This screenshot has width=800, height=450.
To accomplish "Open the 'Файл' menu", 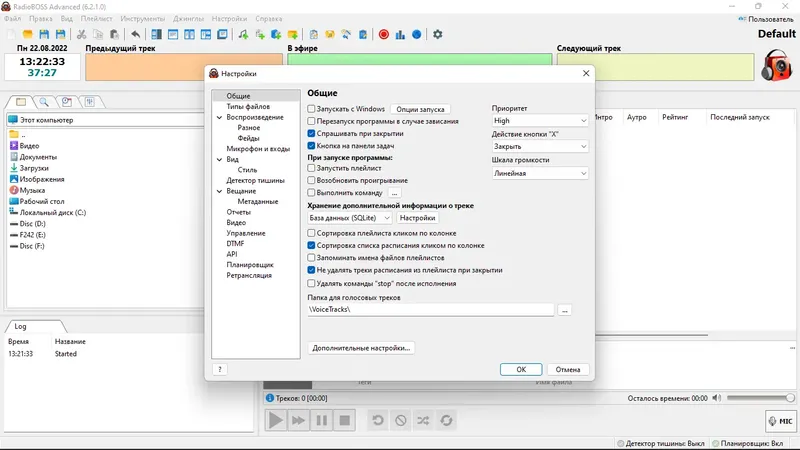I will coord(13,19).
